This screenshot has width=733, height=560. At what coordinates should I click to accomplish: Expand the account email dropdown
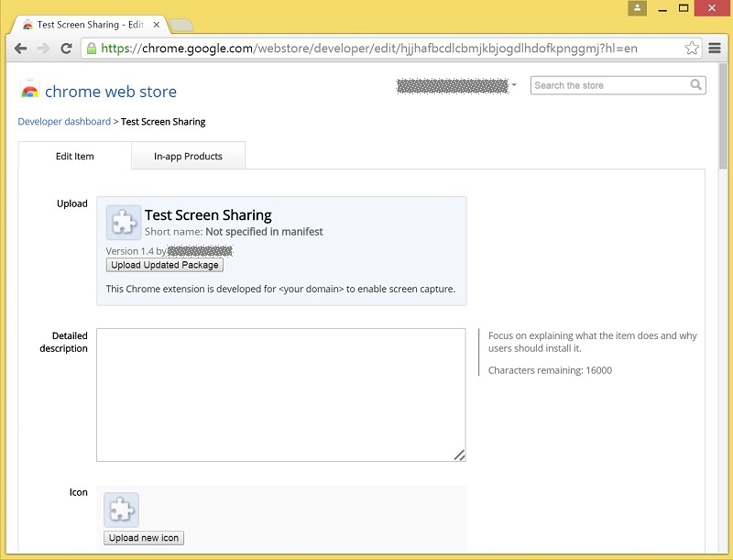click(514, 85)
